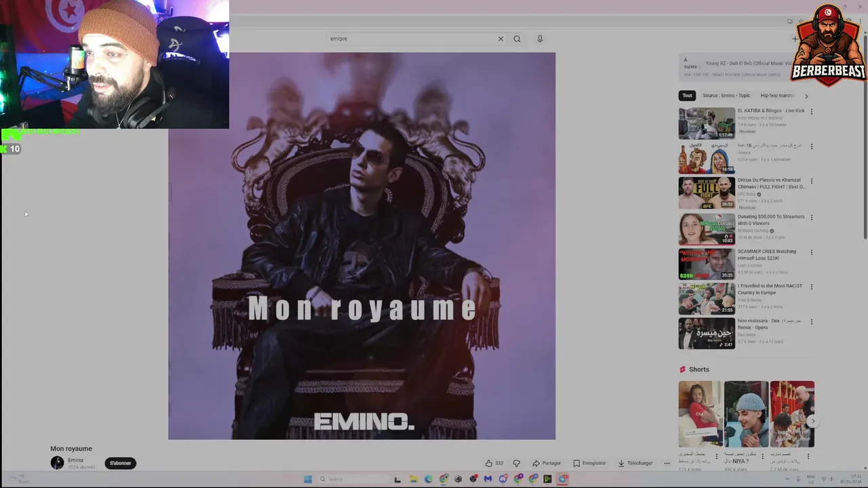
Task: Open 'hine maissara - Dex Remix' thumbnail
Action: (707, 333)
